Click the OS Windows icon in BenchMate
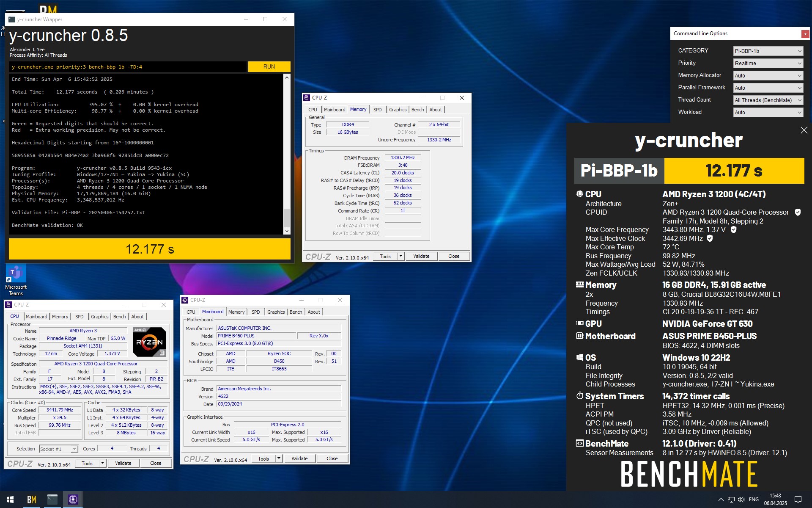Viewport: 812px width, 508px height. 580,357
